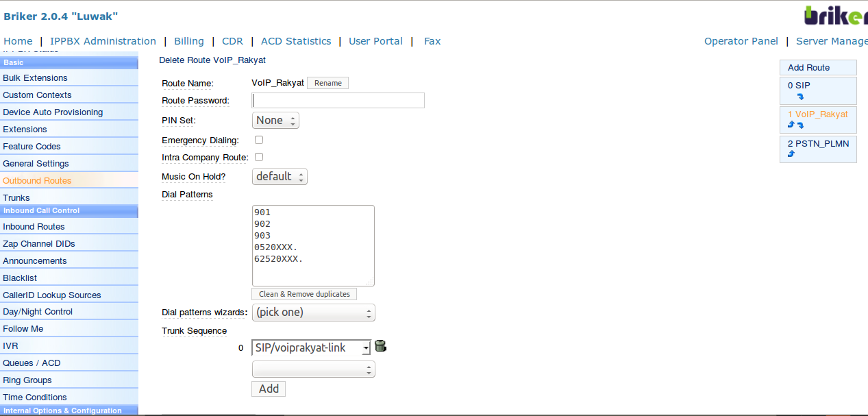Open the SIP/voiprakyat-link trunk dropdown

pos(312,348)
